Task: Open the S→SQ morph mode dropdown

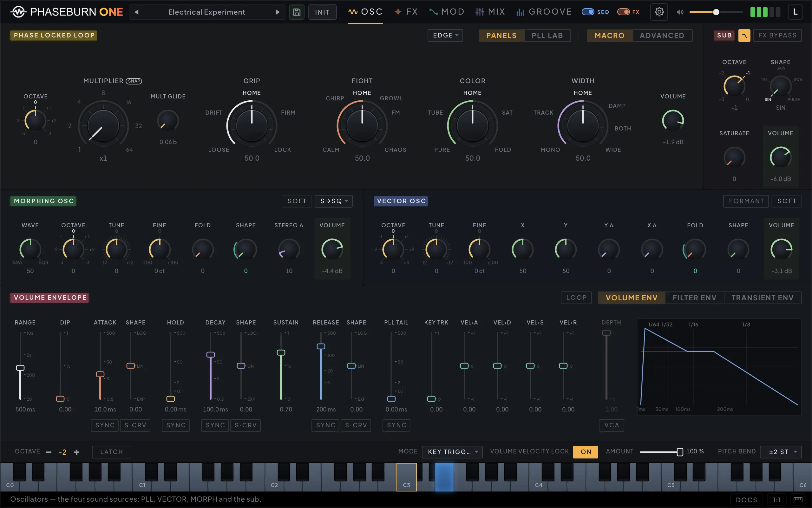Action: pos(334,201)
